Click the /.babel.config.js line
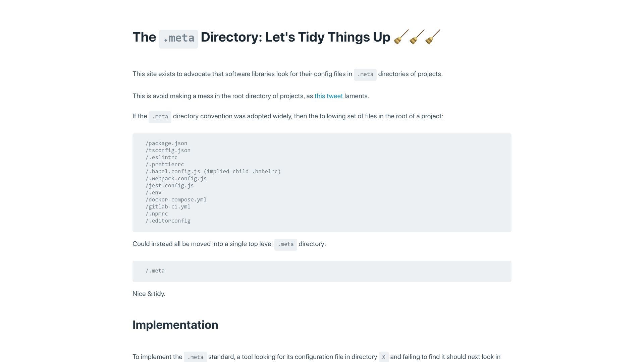Viewport: 644px width, 362px height. point(213,172)
